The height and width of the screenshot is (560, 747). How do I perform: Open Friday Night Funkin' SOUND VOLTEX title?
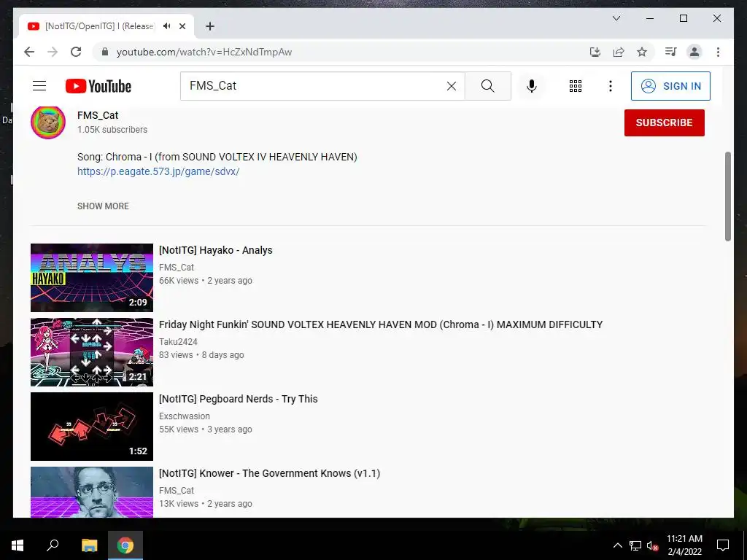381,324
